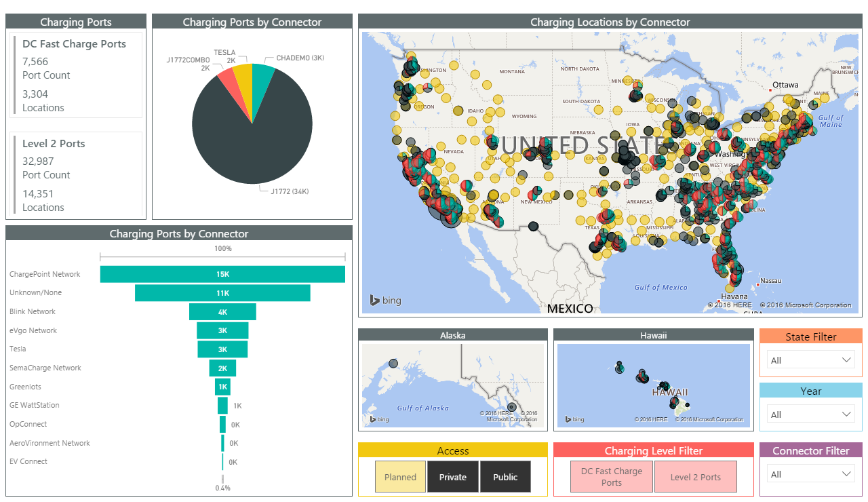Click the Alaska map title
868x502 pixels.
coord(453,335)
